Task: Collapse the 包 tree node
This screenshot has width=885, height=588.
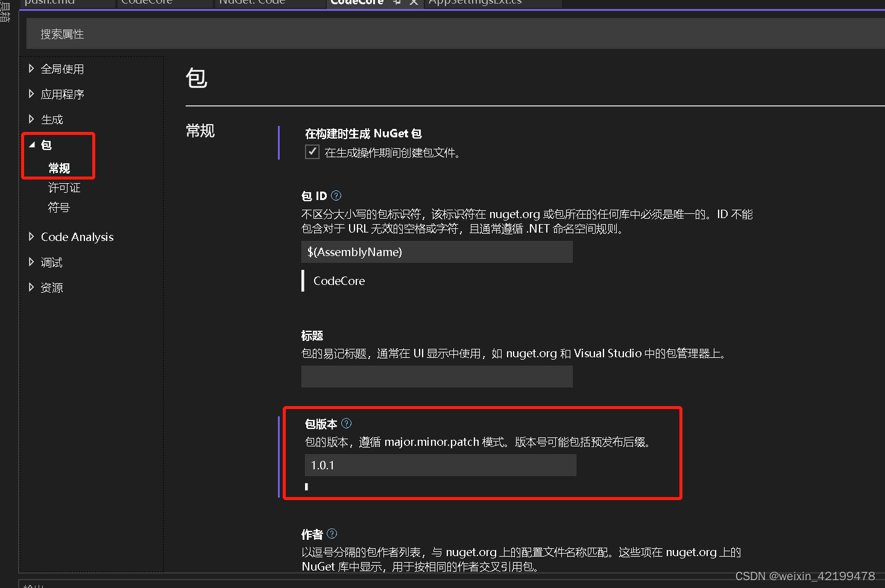Action: pos(32,145)
